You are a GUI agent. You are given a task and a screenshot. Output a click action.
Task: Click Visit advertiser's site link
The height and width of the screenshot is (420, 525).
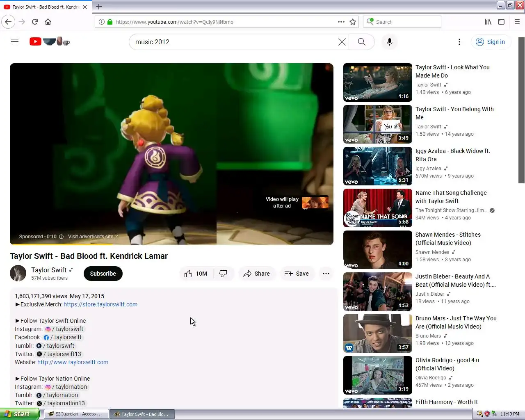(93, 237)
